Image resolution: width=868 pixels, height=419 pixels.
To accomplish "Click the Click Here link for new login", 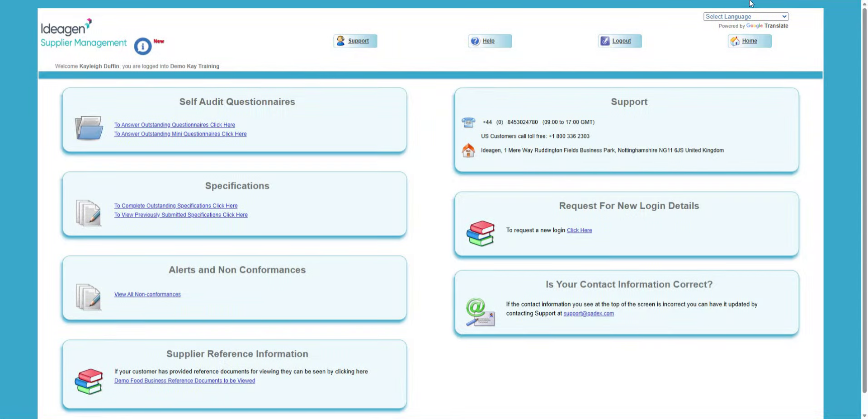I will pyautogui.click(x=579, y=230).
